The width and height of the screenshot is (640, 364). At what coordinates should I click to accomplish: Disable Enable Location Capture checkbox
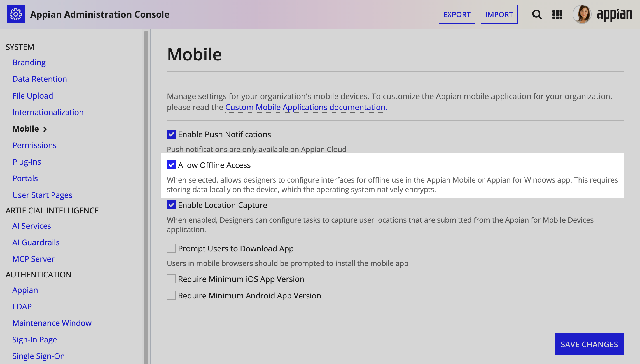coord(171,205)
